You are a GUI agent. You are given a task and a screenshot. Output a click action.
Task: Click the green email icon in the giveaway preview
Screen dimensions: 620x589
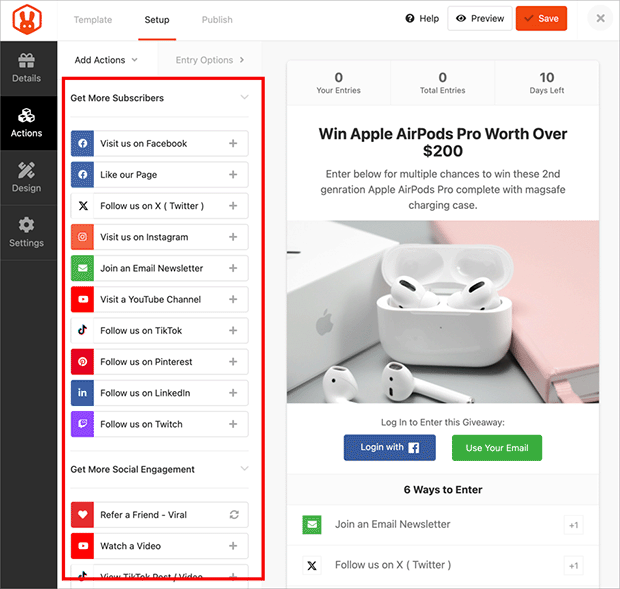coord(312,525)
